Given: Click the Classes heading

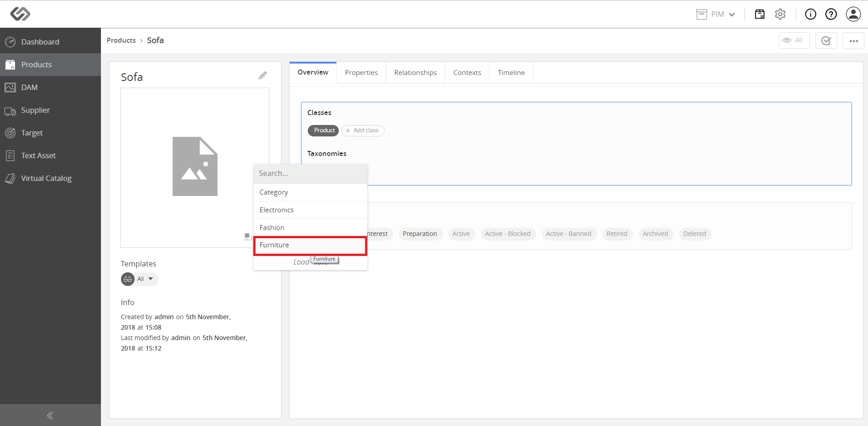Looking at the screenshot, I should coord(319,113).
